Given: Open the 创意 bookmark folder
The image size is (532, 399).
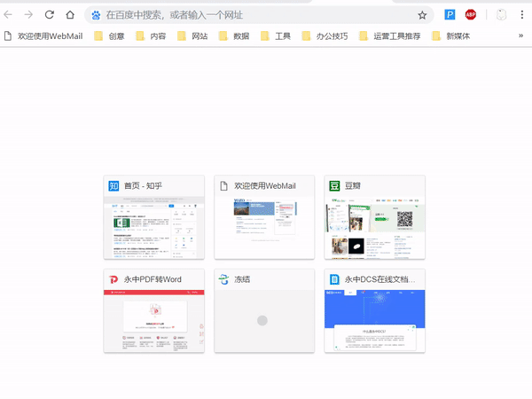Looking at the screenshot, I should [109, 36].
